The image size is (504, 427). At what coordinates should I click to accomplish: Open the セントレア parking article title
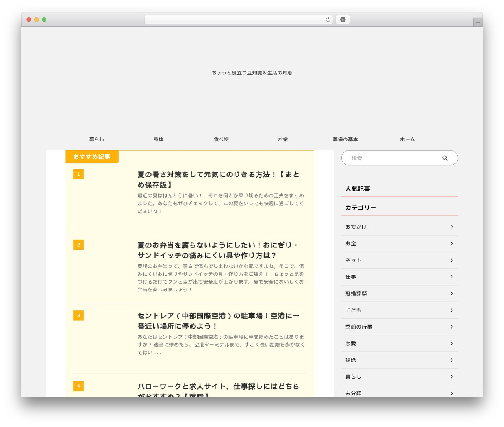click(x=219, y=321)
